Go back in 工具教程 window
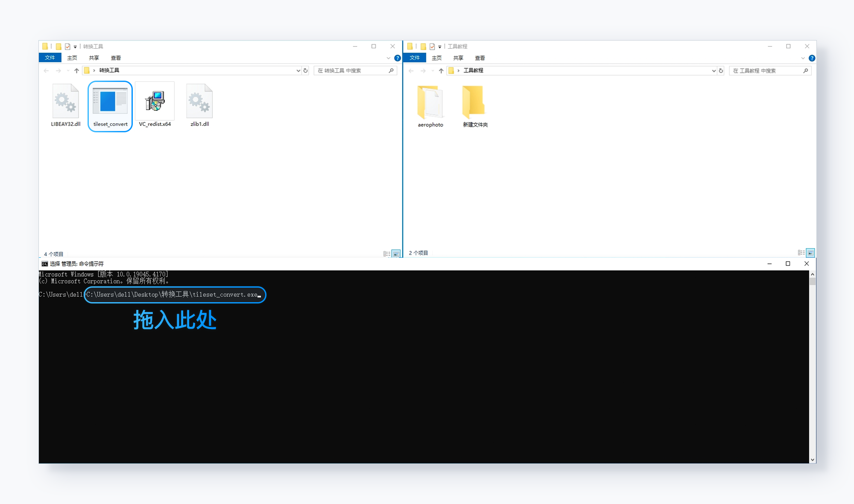Image resolution: width=854 pixels, height=504 pixels. pyautogui.click(x=411, y=70)
